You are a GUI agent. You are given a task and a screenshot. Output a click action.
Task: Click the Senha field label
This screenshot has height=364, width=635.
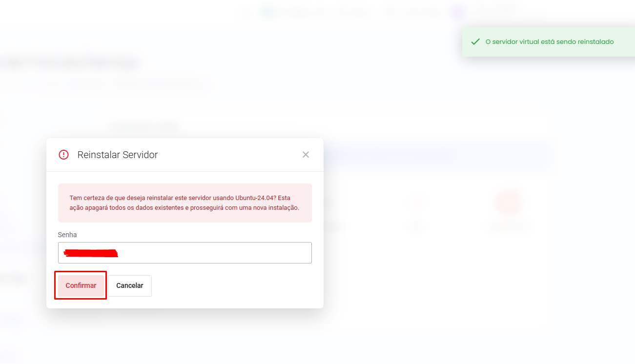tap(67, 235)
